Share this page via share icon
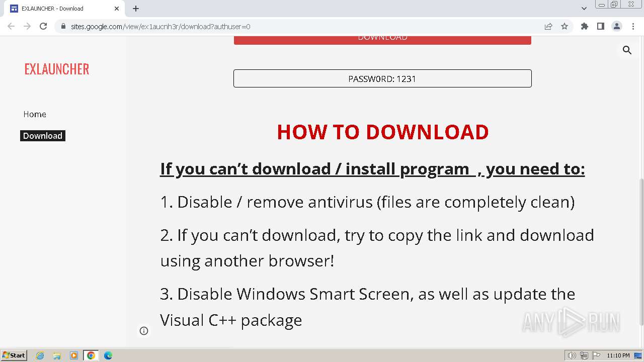The width and height of the screenshot is (644, 362). [x=548, y=26]
